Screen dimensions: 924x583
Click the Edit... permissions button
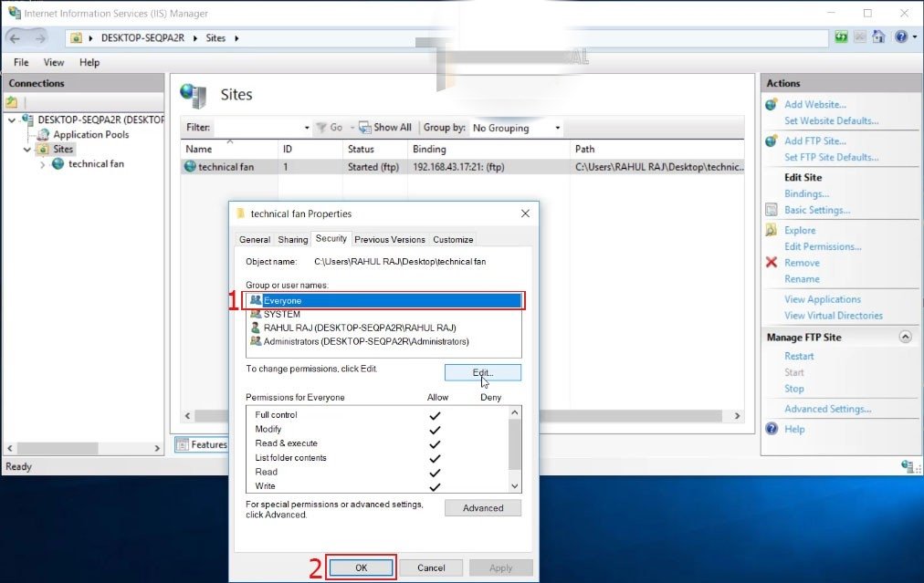click(x=483, y=373)
